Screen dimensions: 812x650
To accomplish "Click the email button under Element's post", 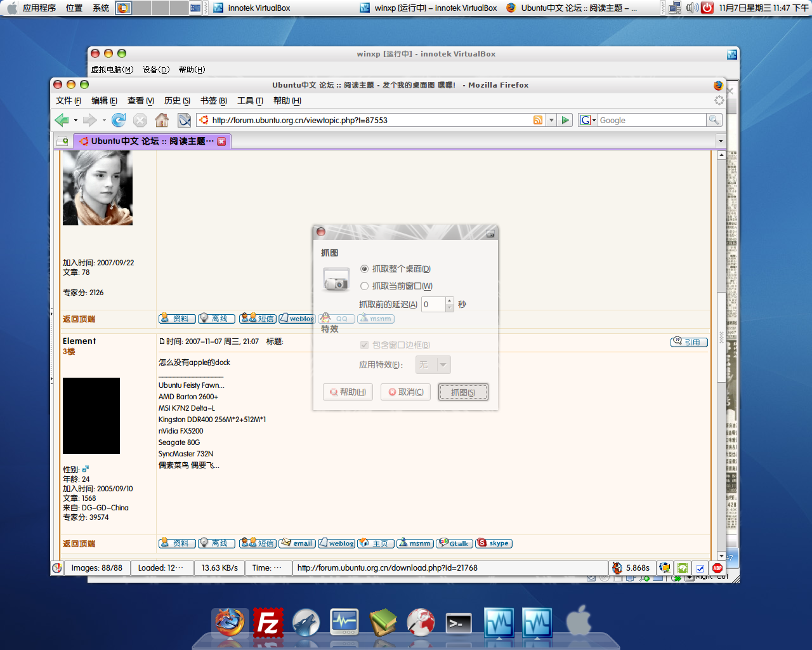I will [x=297, y=543].
